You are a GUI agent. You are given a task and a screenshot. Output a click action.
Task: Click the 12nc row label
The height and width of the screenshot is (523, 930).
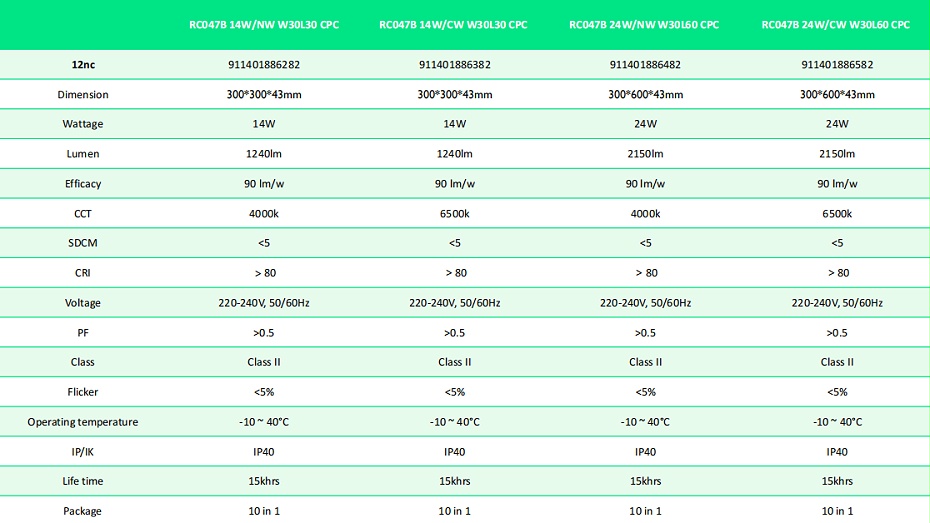point(83,65)
